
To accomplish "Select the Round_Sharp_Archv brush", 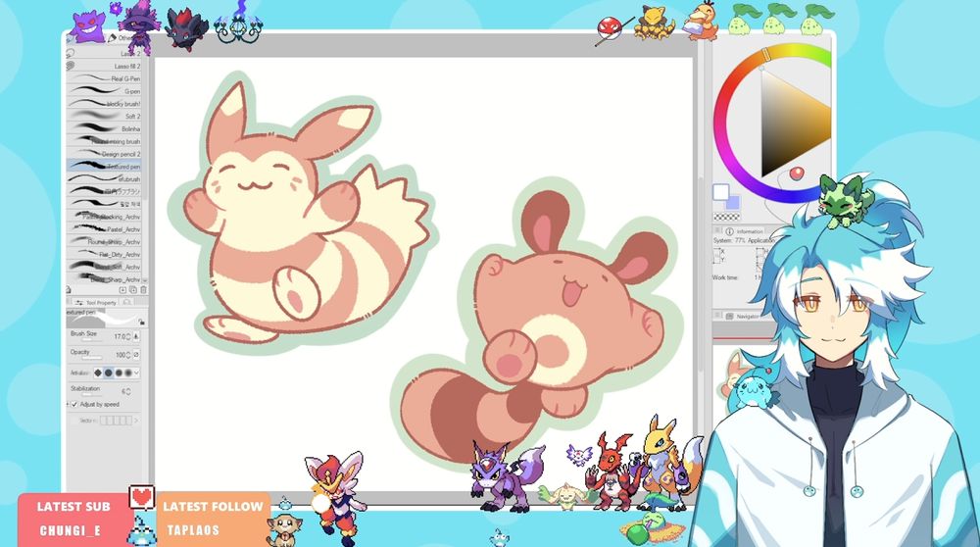I will pos(104,241).
